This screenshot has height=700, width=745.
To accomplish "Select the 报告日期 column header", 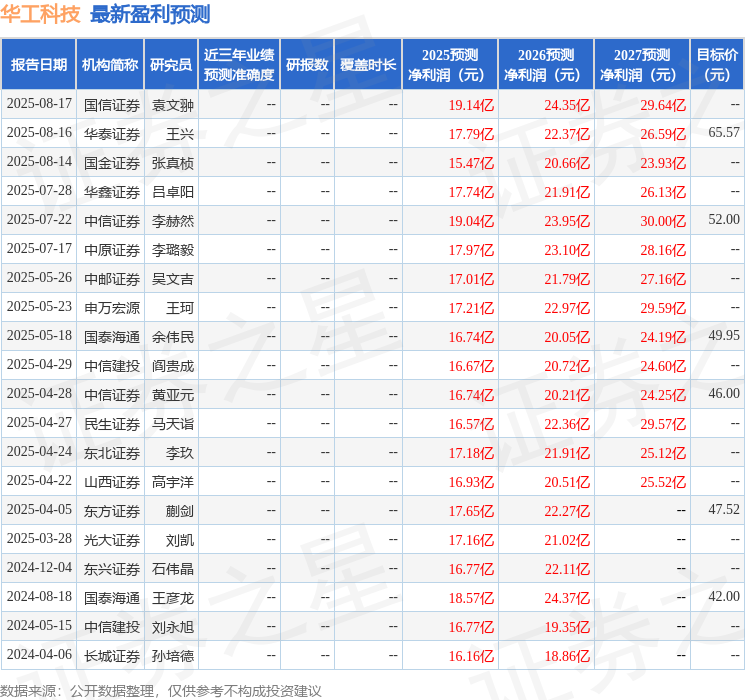I will click(x=38, y=65).
